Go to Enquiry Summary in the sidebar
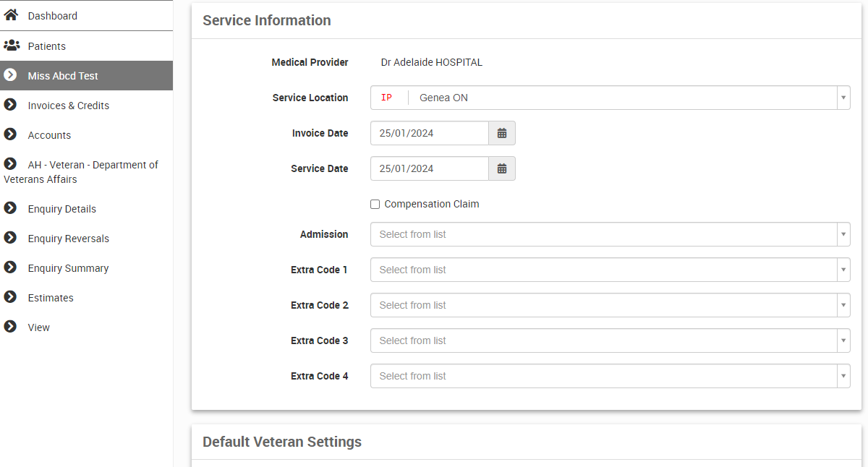The width and height of the screenshot is (868, 467). coord(68,268)
